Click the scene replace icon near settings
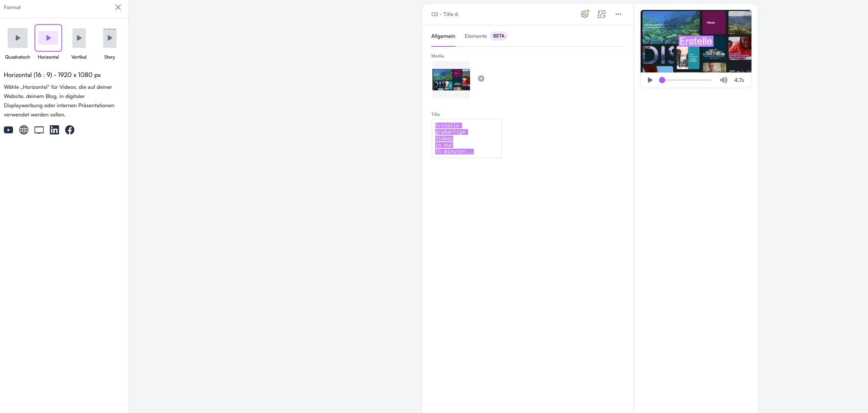 (601, 14)
